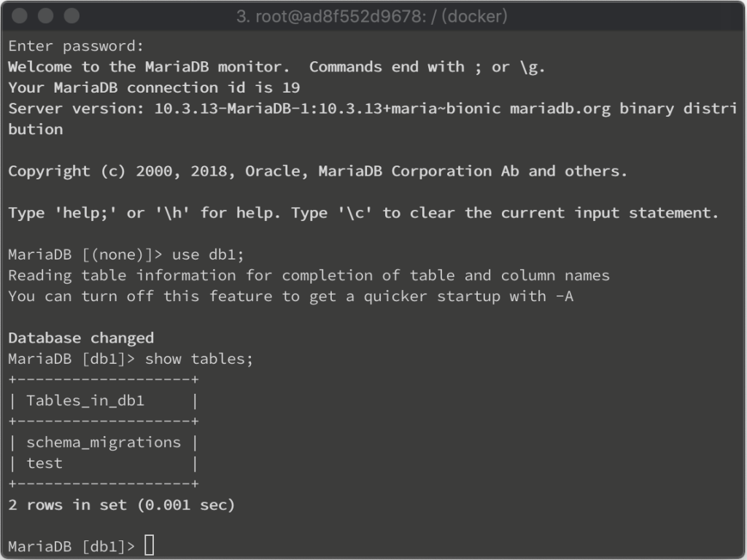Image resolution: width=747 pixels, height=560 pixels.
Task: Click the 'use db1;' command text
Action: 208,254
